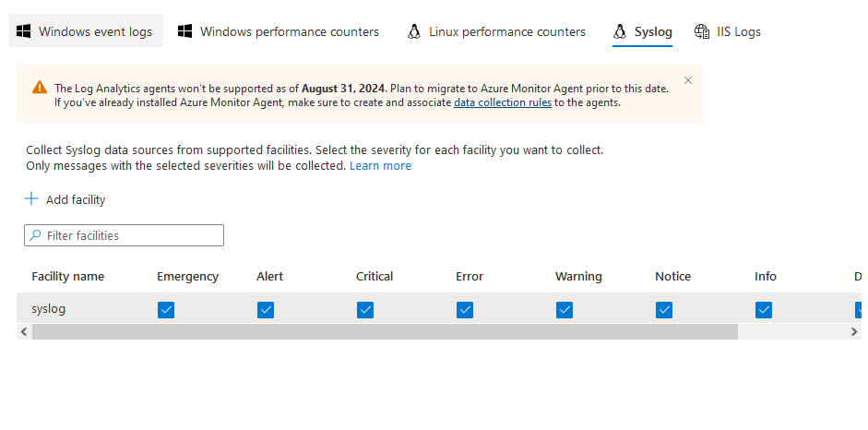This screenshot has width=868, height=430.
Task: Dismiss the Log Analytics warning banner
Action: tap(688, 81)
